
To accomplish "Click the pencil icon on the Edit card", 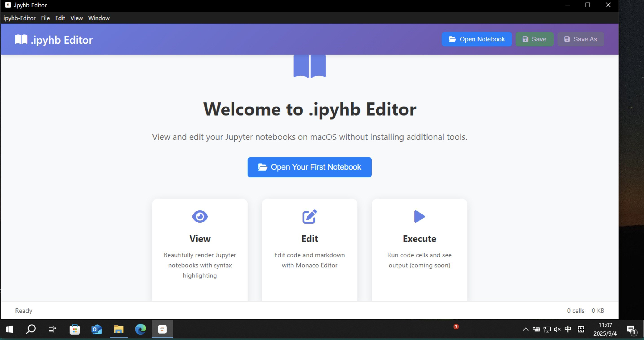I will (309, 216).
